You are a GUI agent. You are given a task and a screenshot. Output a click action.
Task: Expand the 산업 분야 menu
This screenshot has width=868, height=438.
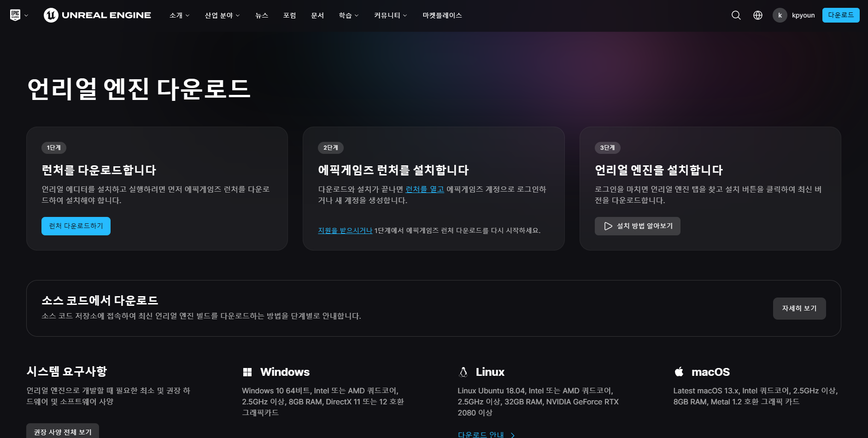point(222,15)
